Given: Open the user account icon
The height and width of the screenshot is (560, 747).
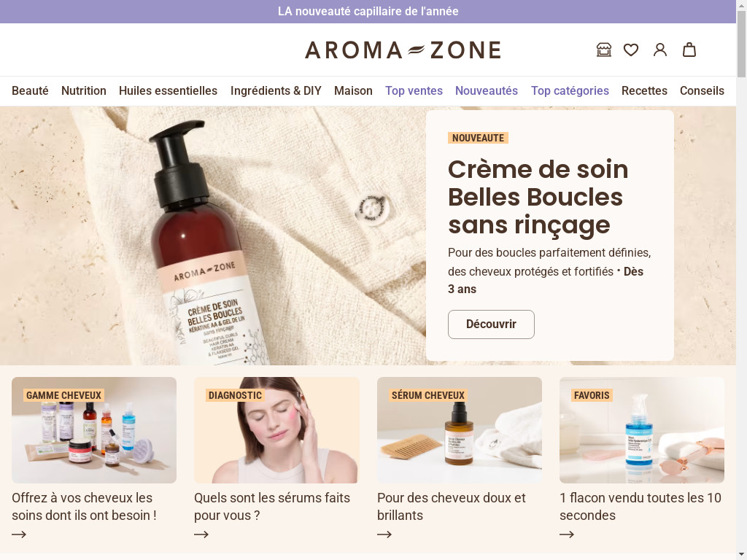Looking at the screenshot, I should point(659,50).
